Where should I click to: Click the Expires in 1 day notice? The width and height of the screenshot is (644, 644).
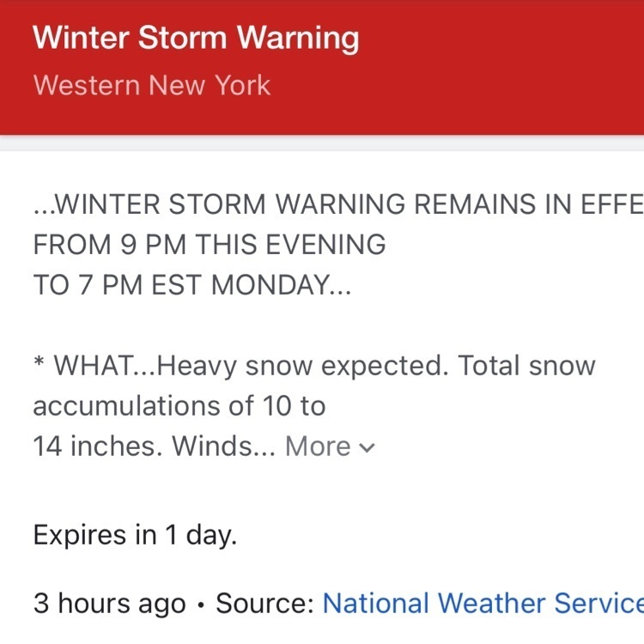(134, 535)
